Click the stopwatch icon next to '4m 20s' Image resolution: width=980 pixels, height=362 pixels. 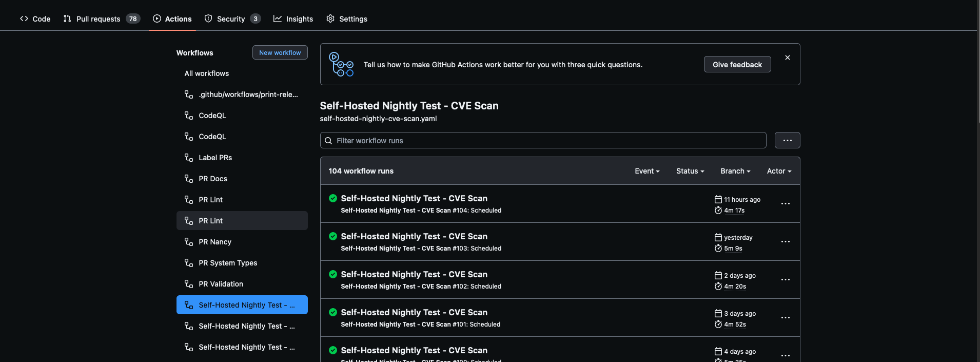[x=718, y=286]
